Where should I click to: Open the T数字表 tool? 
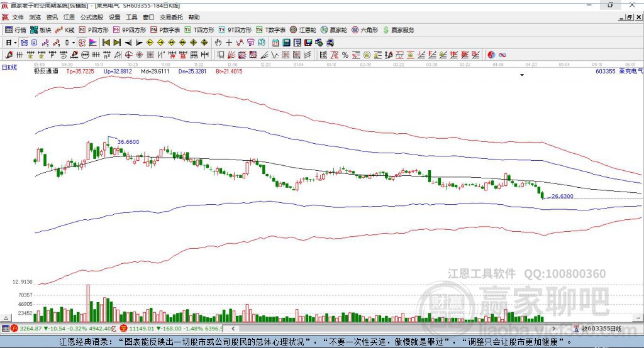pos(270,30)
